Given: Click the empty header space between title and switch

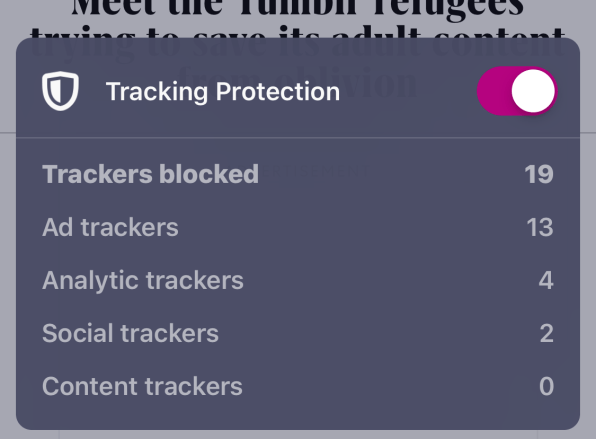Looking at the screenshot, I should (409, 92).
